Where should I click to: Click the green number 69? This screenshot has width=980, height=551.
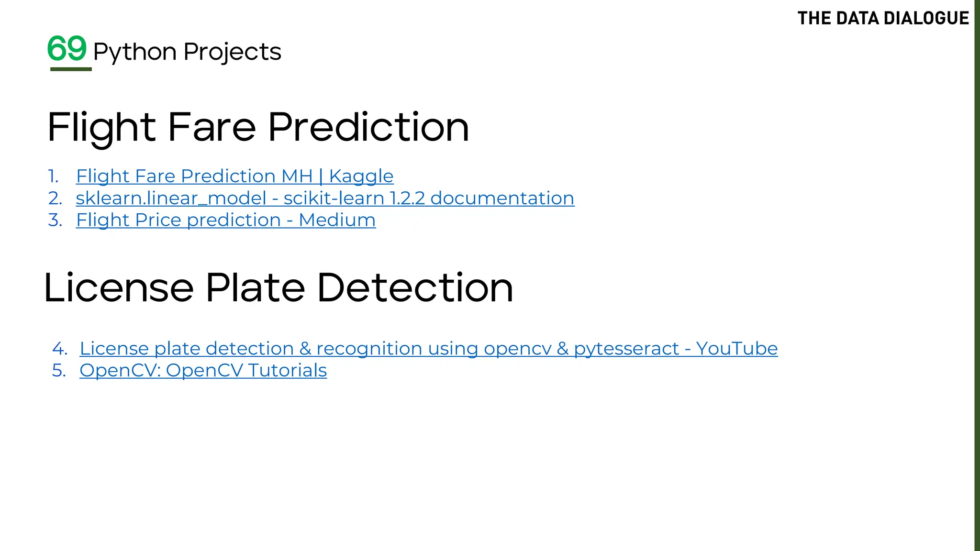[67, 49]
